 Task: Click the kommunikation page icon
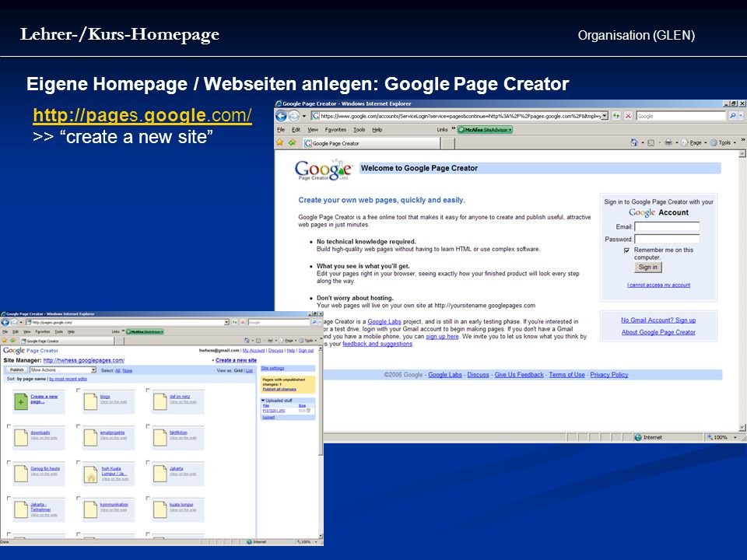90,509
